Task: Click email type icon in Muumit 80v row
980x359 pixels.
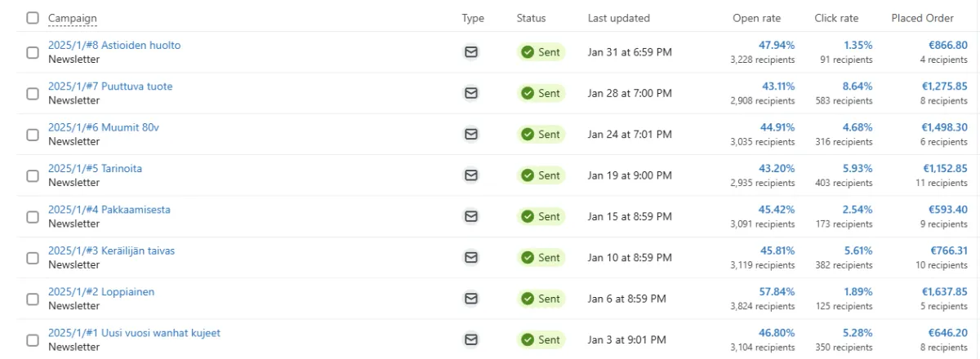Action: coord(470,134)
